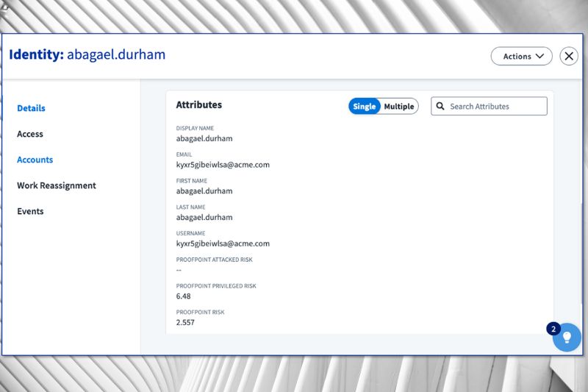Open the Details section in sidebar
Screen dimensions: 588x392
[32, 108]
